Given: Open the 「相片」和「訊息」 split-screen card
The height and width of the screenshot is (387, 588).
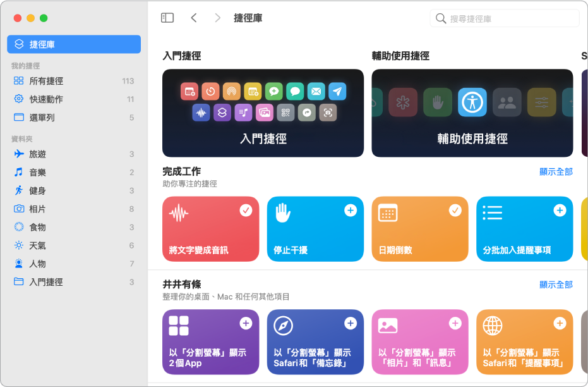Looking at the screenshot, I should pyautogui.click(x=420, y=342).
